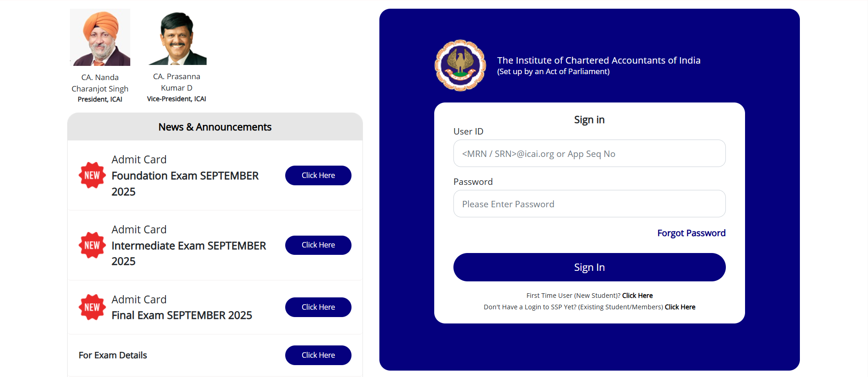Click the News & Announcements header
The image size is (868, 377).
pyautogui.click(x=215, y=127)
